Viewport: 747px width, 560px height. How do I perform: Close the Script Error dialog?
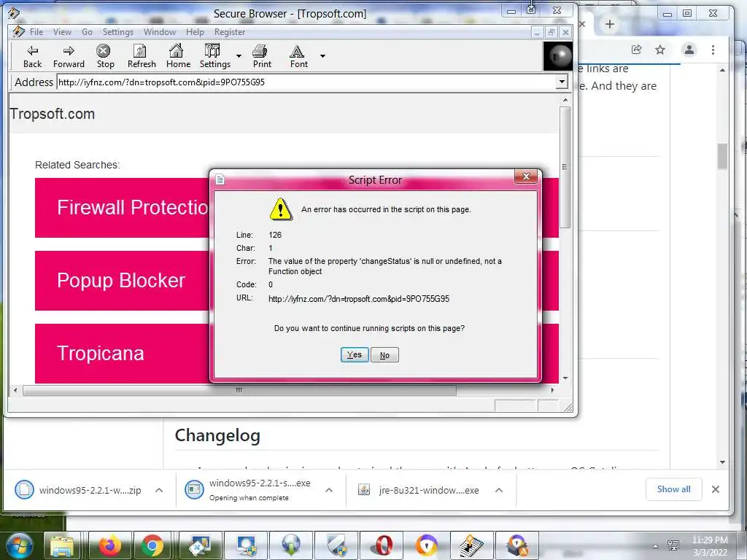pos(526,176)
